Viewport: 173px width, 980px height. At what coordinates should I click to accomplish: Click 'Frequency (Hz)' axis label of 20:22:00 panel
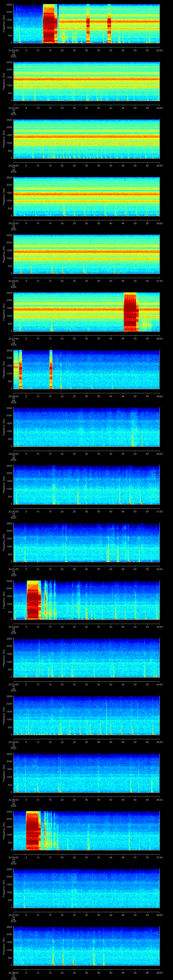(4, 24)
